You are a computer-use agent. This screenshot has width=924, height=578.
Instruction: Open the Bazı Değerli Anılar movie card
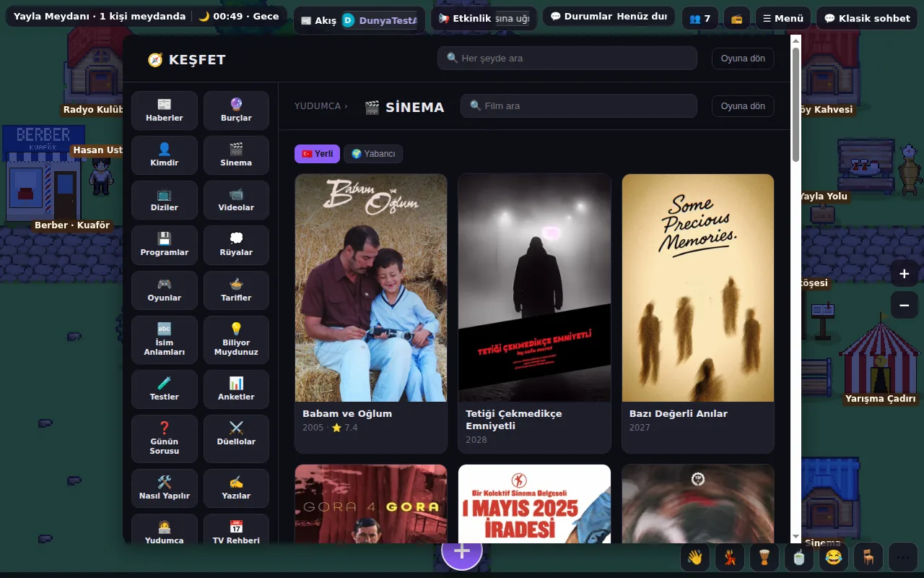[698, 314]
